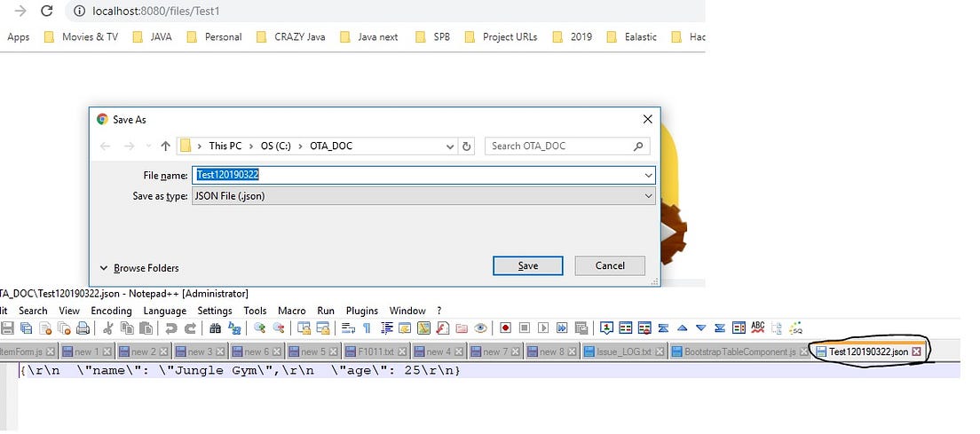Close the Test120190322.json tab
Image resolution: width=980 pixels, height=434 pixels.
(x=916, y=351)
